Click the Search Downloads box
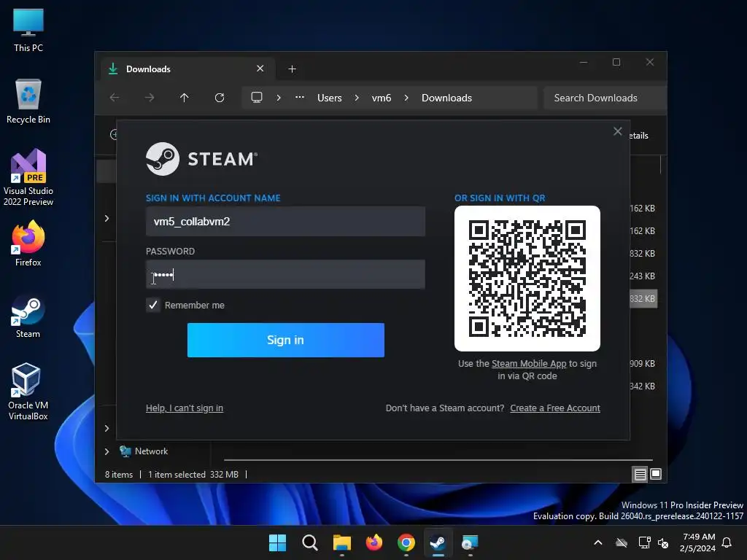The image size is (747, 560). coord(605,98)
